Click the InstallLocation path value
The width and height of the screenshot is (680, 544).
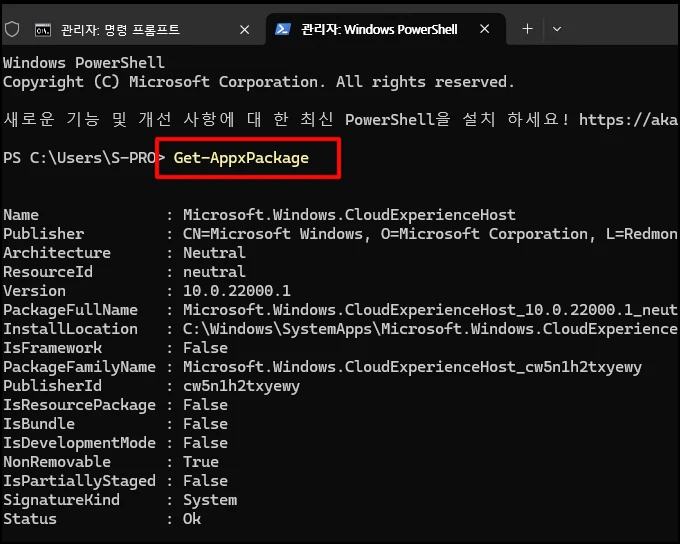coord(430,329)
